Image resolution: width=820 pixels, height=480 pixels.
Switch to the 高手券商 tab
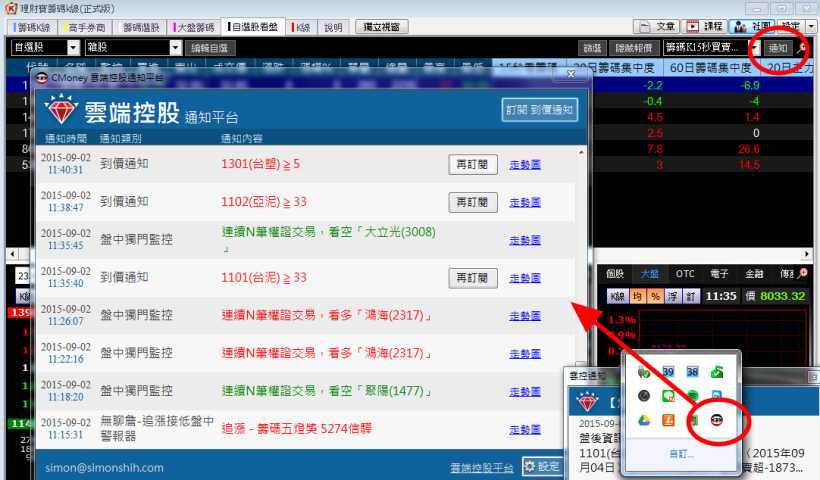click(85, 27)
